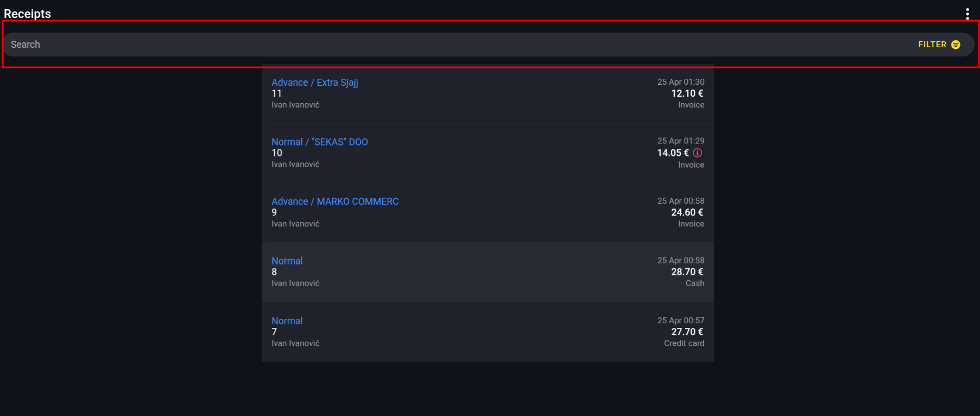Click the 25 Apr 01:30 timestamp
980x416 pixels.
681,82
